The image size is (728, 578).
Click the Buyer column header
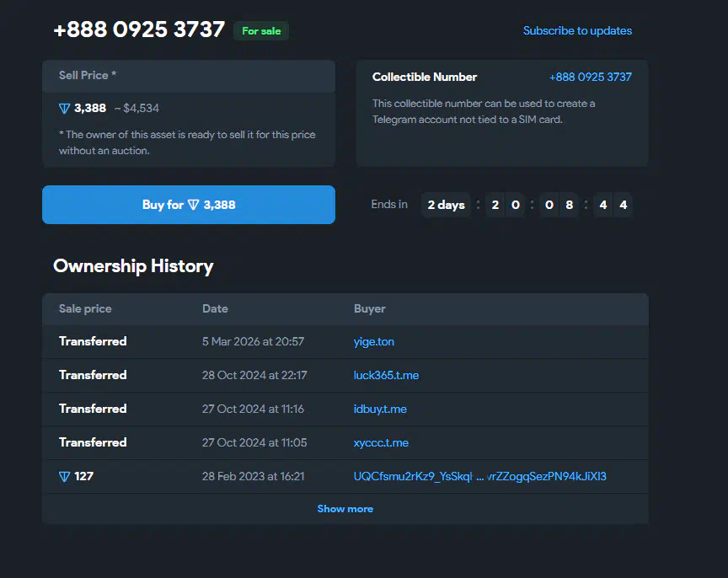click(369, 308)
